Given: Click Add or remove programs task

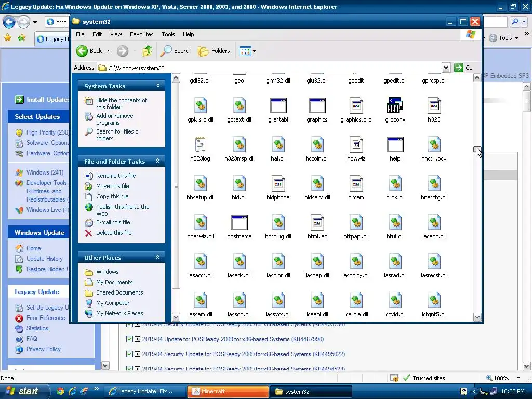Looking at the screenshot, I should pyautogui.click(x=115, y=119).
